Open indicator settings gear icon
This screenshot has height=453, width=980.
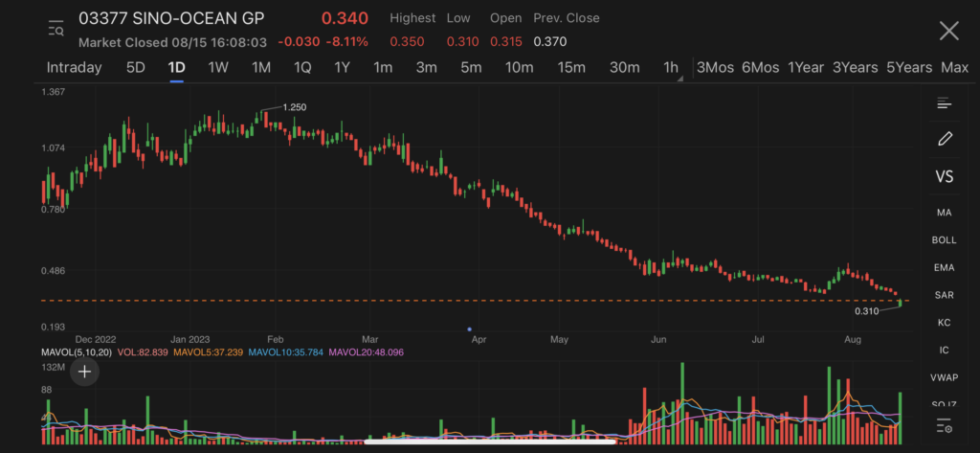944,427
